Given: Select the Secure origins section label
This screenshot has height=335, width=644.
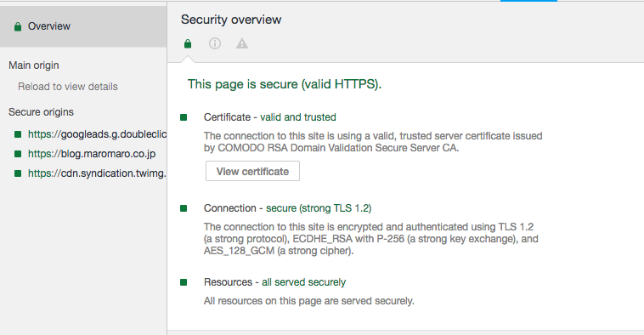Looking at the screenshot, I should point(41,112).
